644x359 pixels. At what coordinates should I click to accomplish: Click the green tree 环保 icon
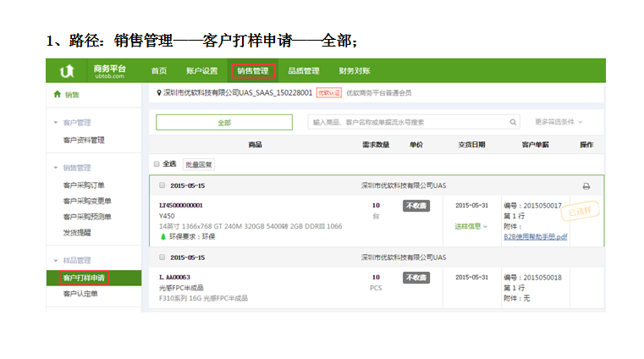[x=162, y=236]
